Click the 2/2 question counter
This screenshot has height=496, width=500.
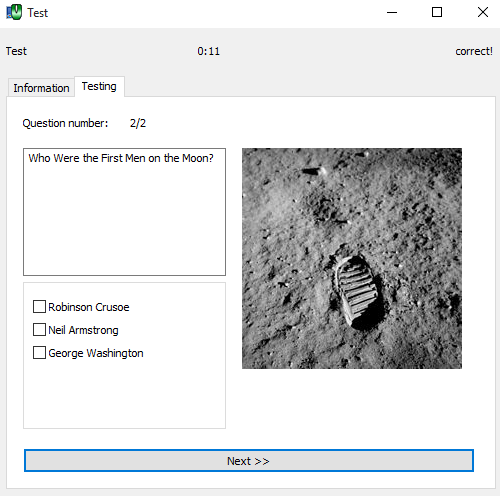[138, 123]
